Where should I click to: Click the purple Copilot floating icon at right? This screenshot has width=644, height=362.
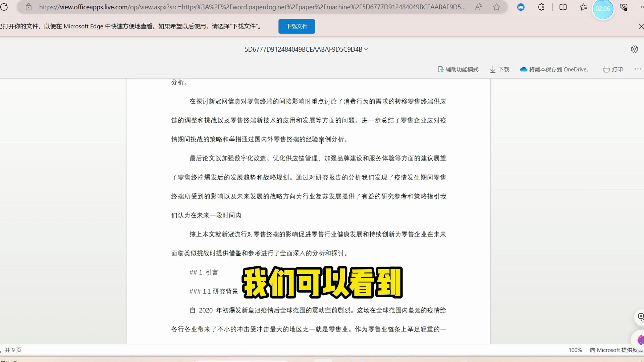pyautogui.click(x=640, y=340)
